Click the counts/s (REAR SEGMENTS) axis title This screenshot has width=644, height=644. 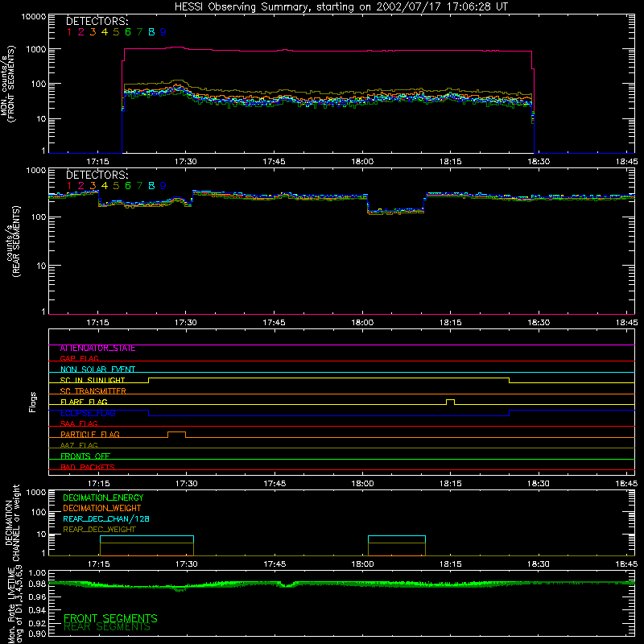[x=12, y=242]
